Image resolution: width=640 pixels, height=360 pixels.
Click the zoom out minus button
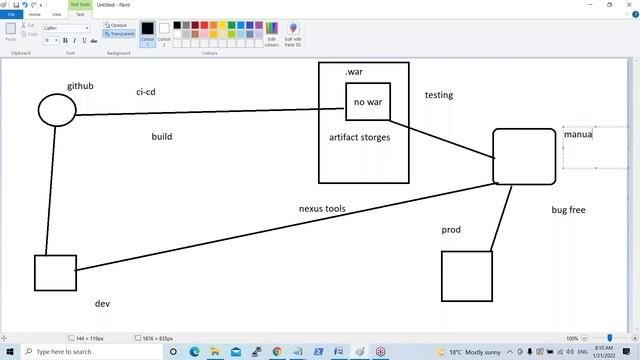[x=584, y=338]
